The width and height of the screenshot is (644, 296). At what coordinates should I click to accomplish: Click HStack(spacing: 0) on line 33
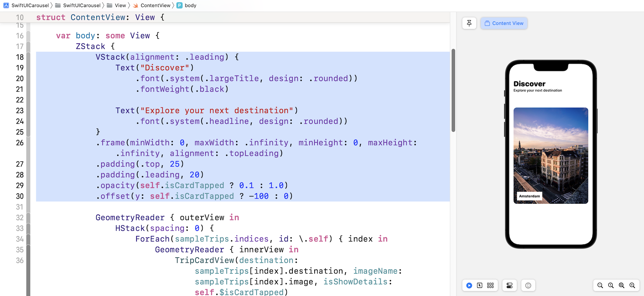coord(164,228)
